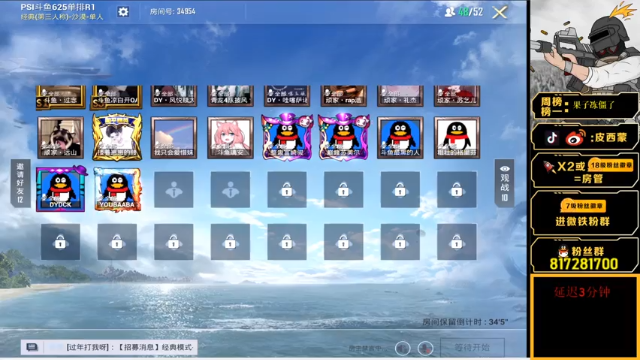The image size is (640, 360).
Task: Click the 18级粉丝徽章 orange badge
Action: point(611,165)
